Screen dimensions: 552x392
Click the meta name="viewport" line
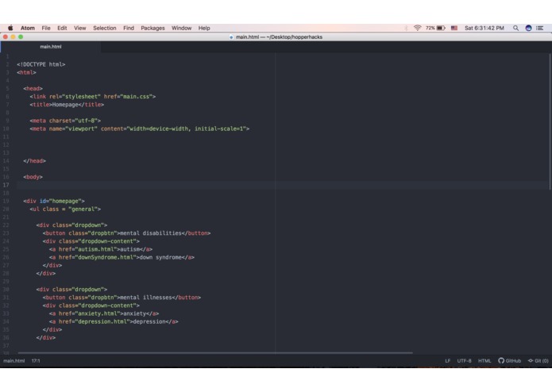[x=140, y=129]
